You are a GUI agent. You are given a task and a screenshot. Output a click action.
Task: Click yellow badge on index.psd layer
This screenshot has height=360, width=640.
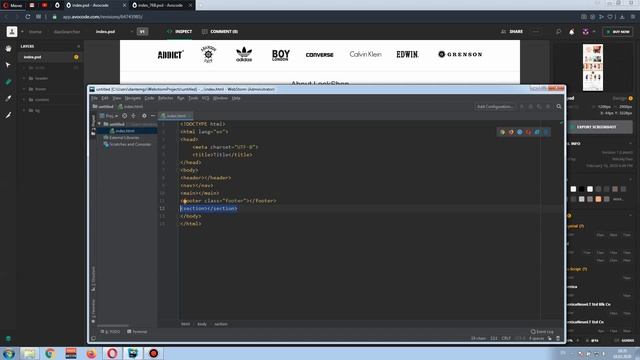[76, 57]
